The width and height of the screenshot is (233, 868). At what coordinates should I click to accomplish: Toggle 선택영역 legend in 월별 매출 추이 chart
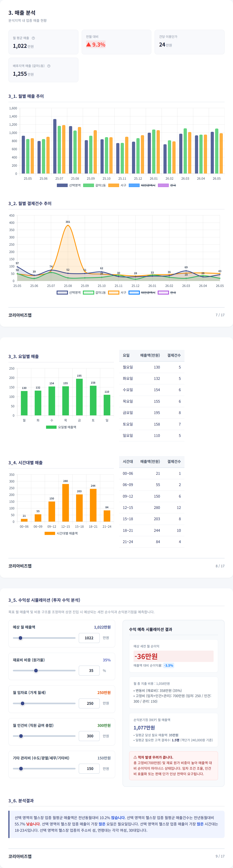pos(69,185)
